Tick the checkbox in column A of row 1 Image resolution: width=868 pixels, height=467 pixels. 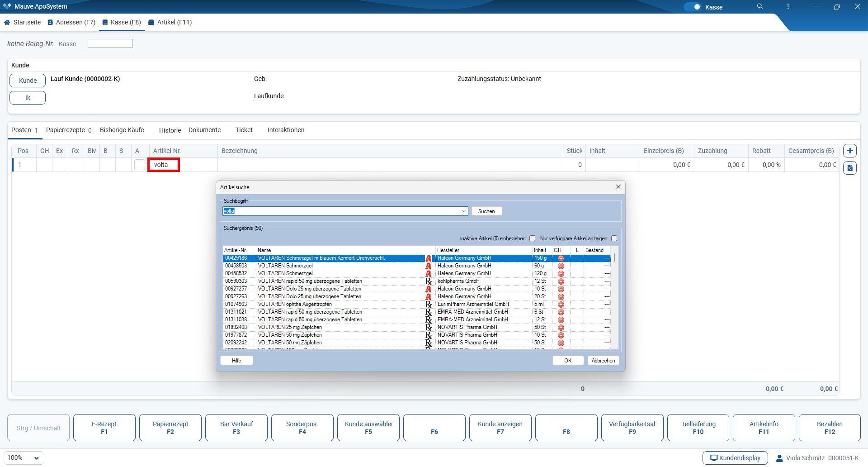140,165
